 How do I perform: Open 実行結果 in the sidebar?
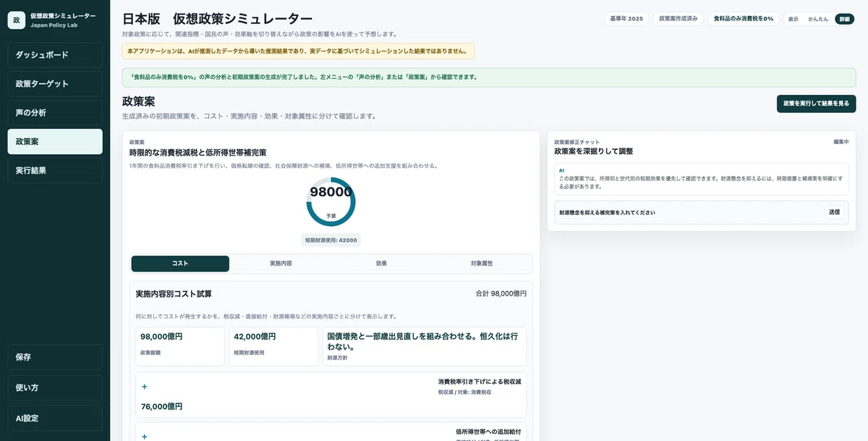tap(55, 171)
